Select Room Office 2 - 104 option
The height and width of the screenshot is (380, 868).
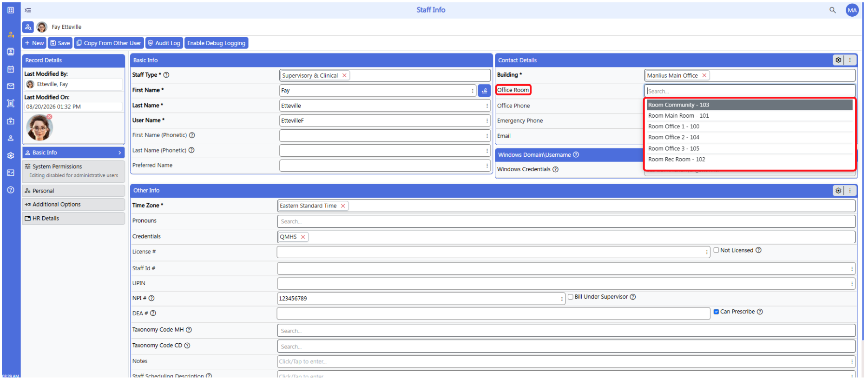point(750,137)
